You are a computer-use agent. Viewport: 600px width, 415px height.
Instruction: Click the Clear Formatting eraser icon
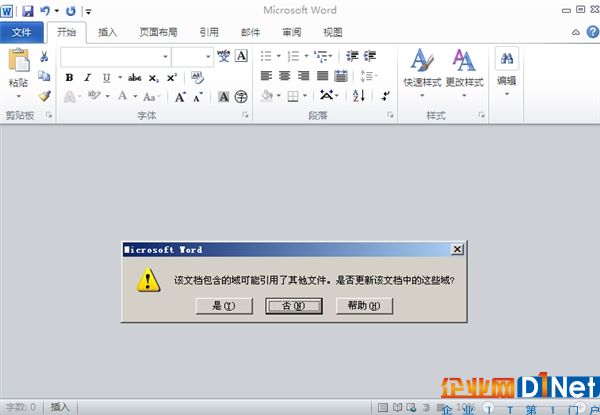coord(197,77)
